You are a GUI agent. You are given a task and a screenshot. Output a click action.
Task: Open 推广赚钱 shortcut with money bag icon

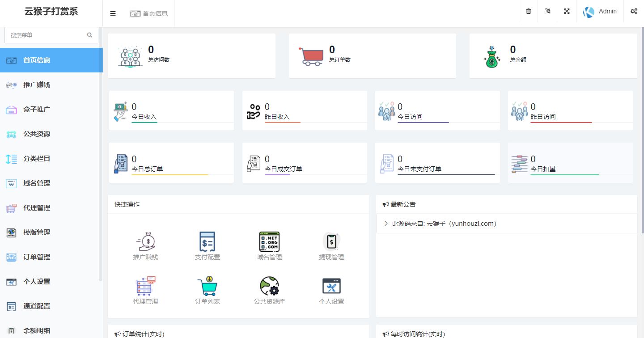145,242
